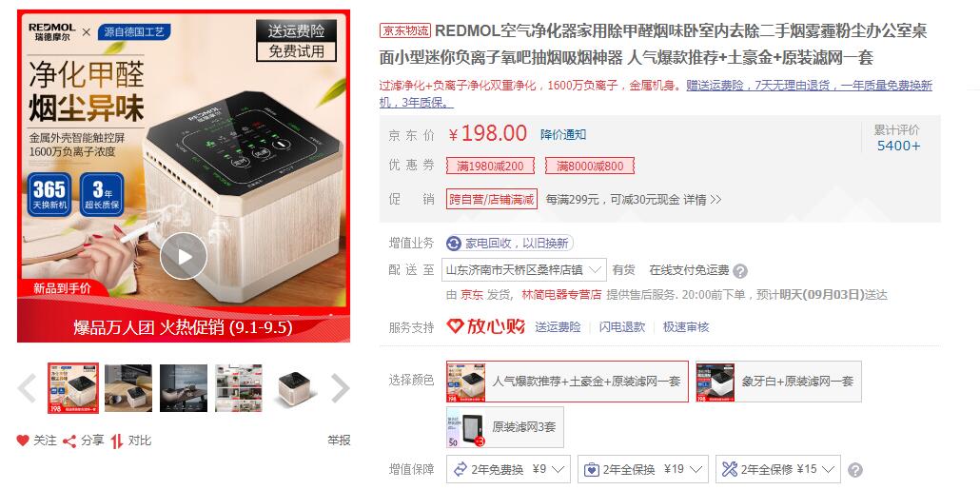
Task: Click the 家电回收 recycle icon
Action: (455, 244)
